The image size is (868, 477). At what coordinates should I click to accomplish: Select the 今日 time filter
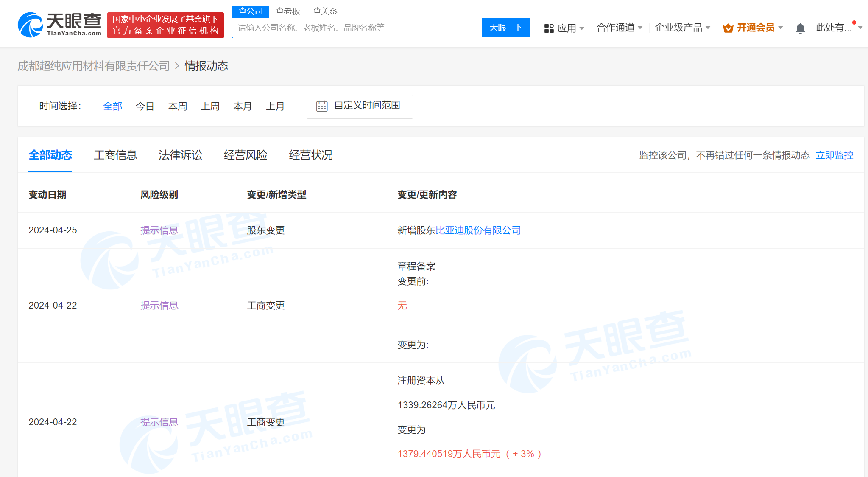coord(145,107)
